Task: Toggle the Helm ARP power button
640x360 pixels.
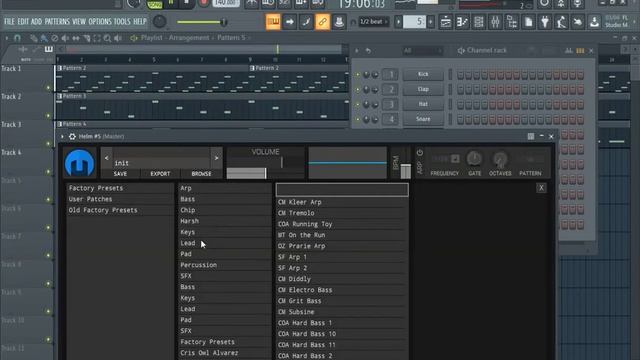Action: [x=420, y=152]
